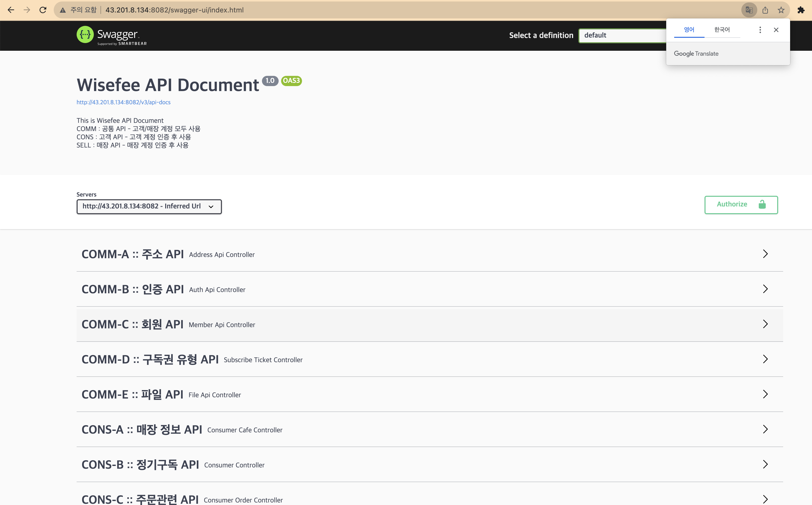This screenshot has width=812, height=505.
Task: Open the extensions puzzle icon
Action: pyautogui.click(x=801, y=10)
